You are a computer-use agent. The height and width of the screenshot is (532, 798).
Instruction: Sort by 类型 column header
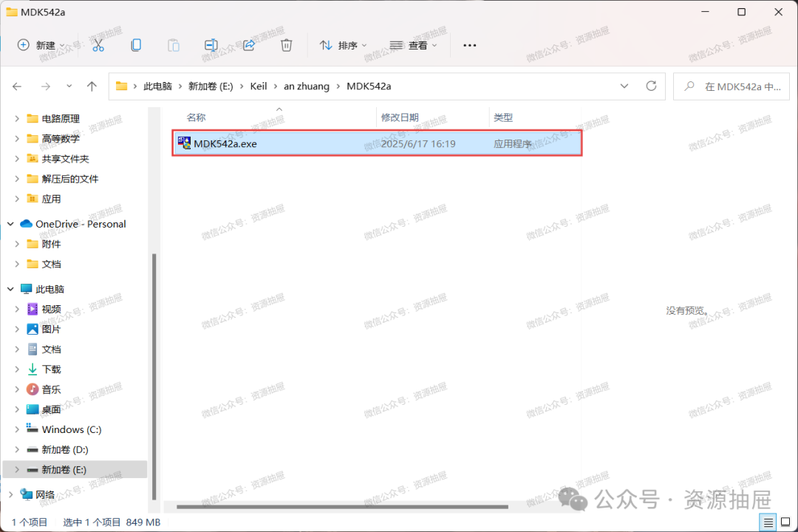point(503,117)
